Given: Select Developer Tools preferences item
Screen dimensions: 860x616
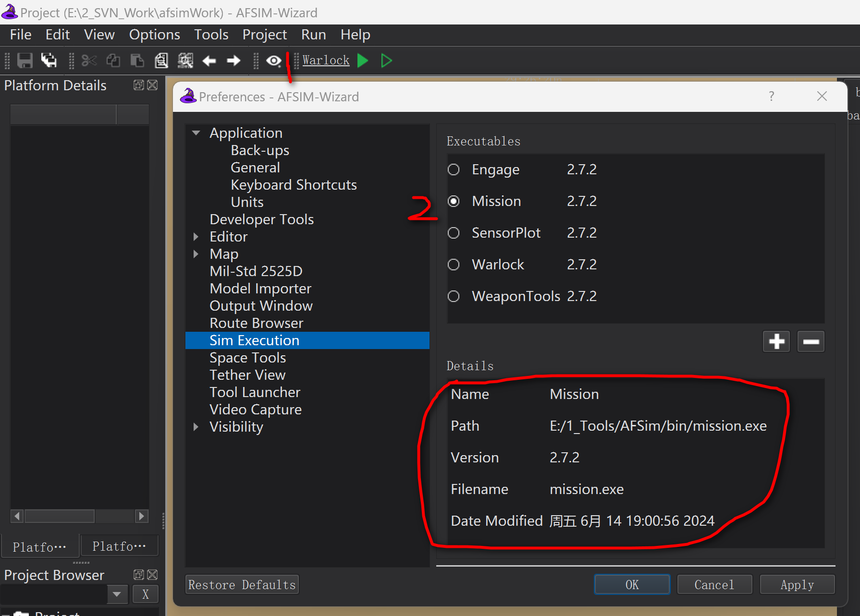Looking at the screenshot, I should pos(262,219).
